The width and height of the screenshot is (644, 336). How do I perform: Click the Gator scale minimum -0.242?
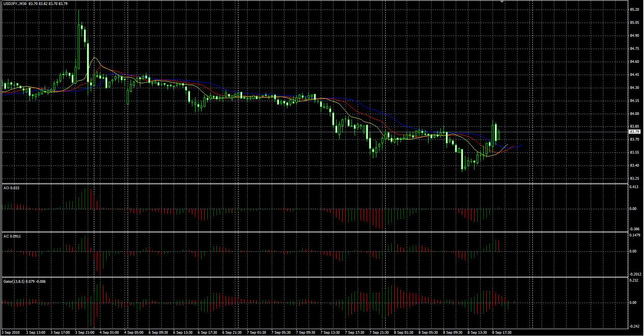coord(634,326)
